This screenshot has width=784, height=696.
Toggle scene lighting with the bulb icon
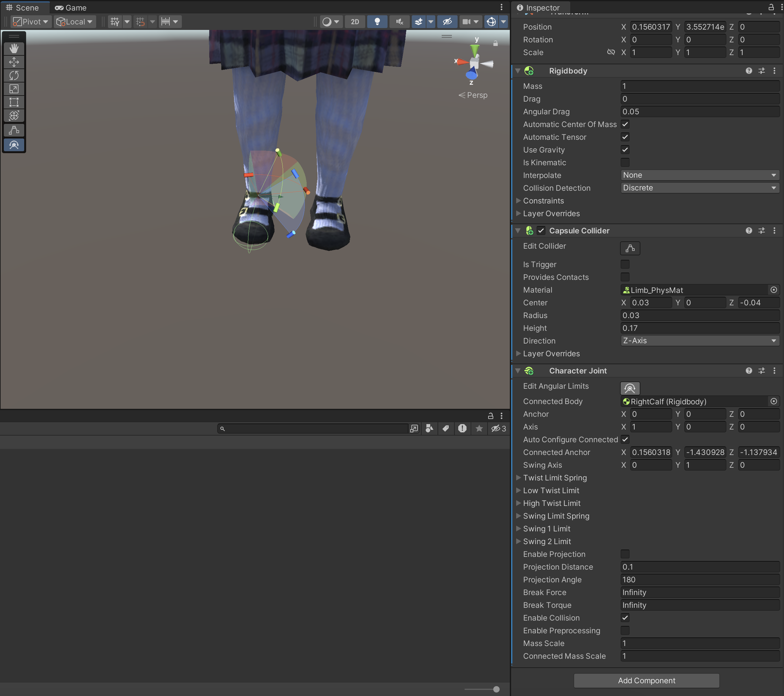377,21
